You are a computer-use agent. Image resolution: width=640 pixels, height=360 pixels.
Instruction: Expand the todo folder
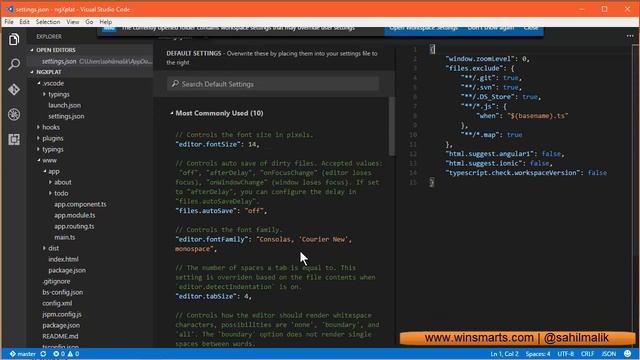point(50,193)
